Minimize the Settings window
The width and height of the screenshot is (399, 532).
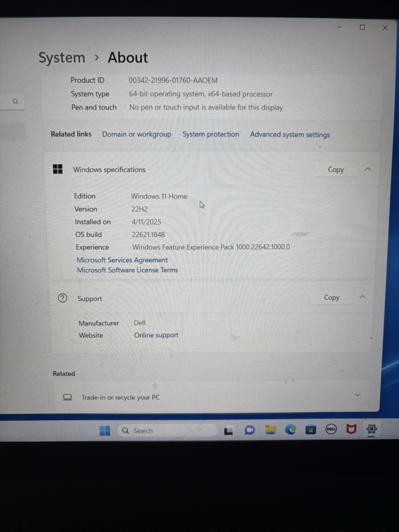339,27
